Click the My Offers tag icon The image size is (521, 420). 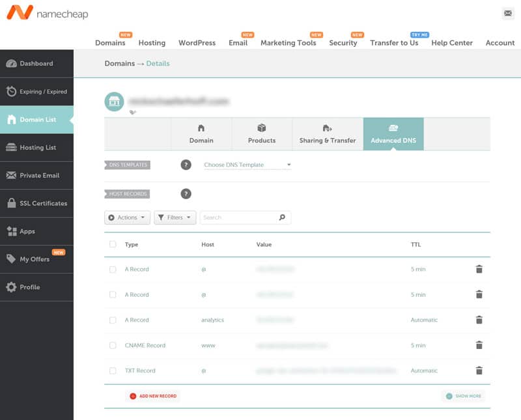point(11,259)
